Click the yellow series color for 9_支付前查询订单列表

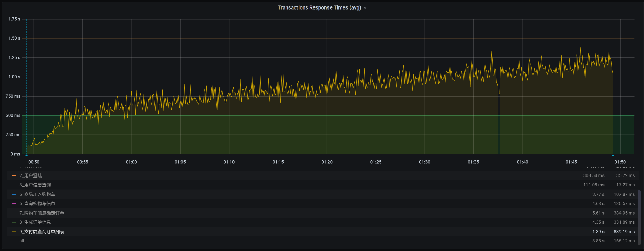(14, 232)
